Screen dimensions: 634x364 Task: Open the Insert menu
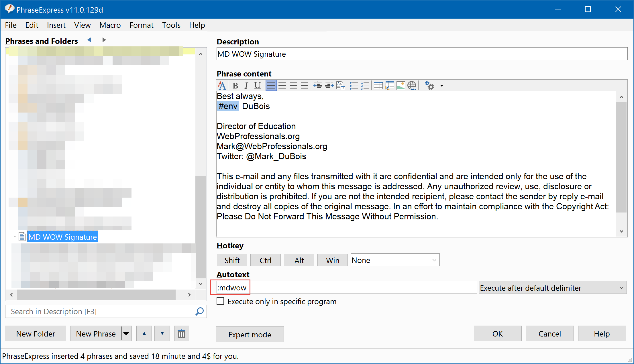56,25
